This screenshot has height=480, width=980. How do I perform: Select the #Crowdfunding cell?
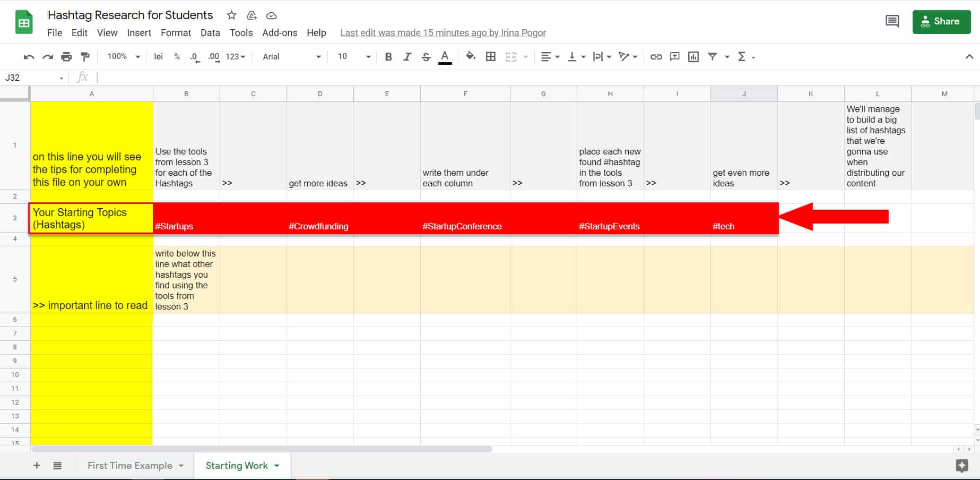tap(320, 218)
